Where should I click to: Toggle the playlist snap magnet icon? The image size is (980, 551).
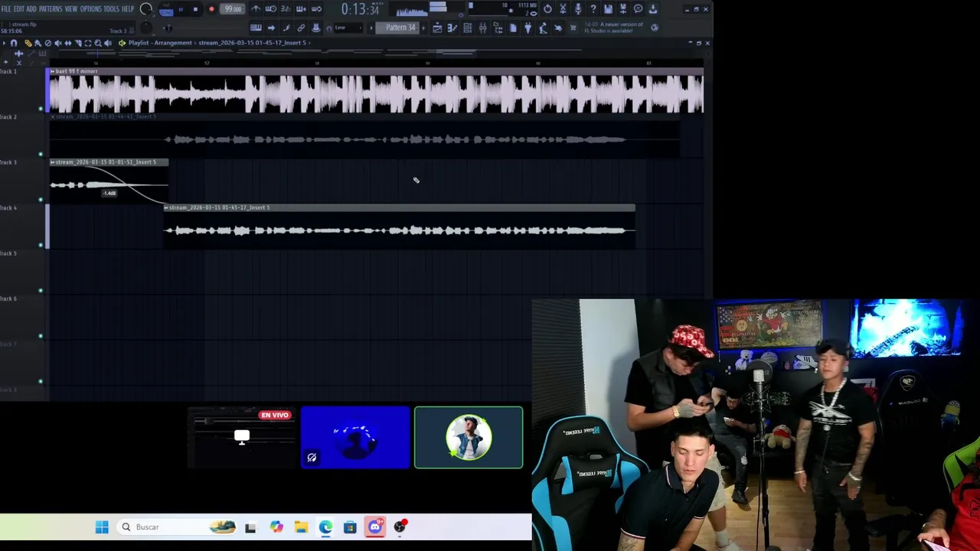pyautogui.click(x=14, y=43)
